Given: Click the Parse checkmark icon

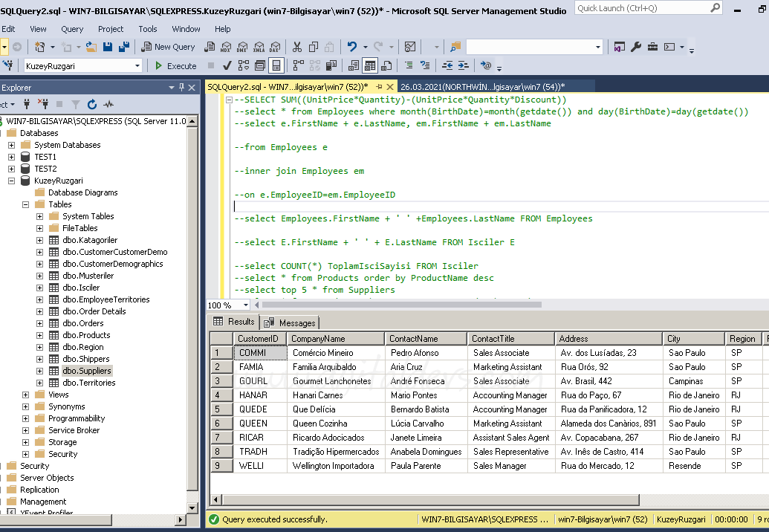Looking at the screenshot, I should [227, 66].
